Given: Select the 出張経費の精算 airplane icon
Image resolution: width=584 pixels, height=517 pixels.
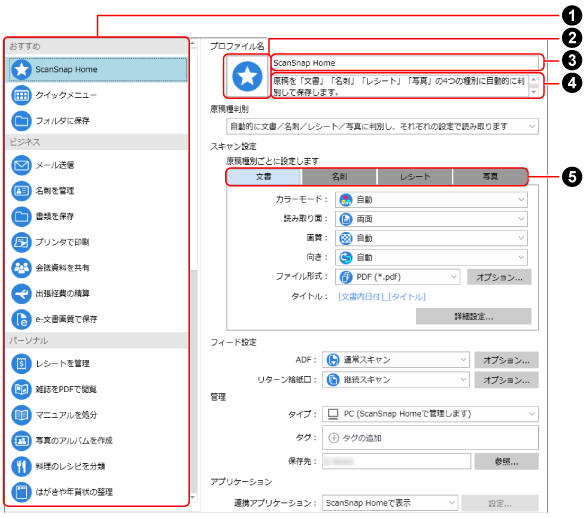Looking at the screenshot, I should [x=21, y=294].
